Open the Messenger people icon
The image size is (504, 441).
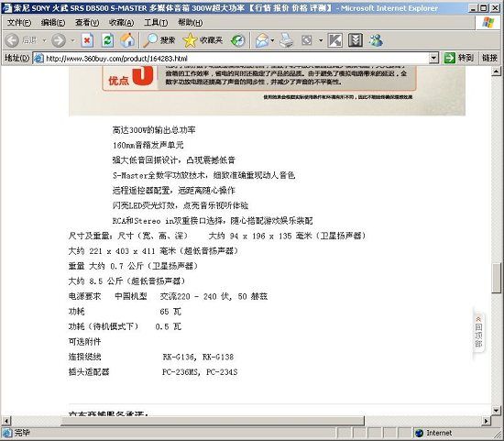point(376,40)
